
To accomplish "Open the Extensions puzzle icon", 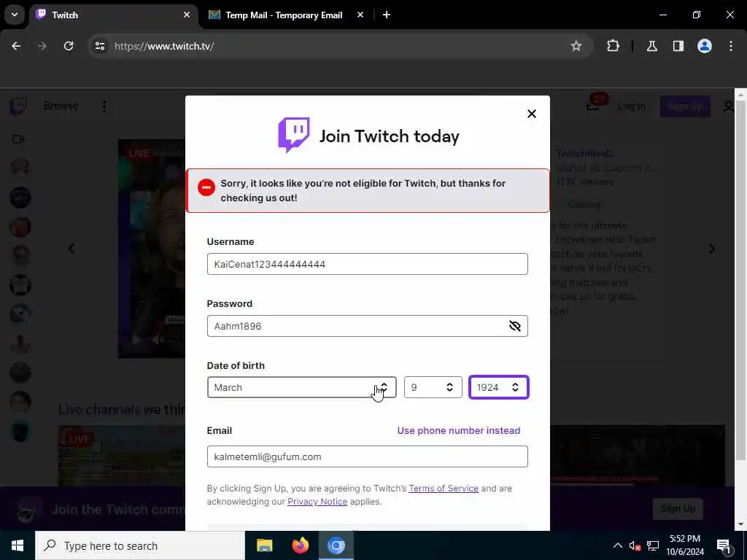I will [613, 46].
